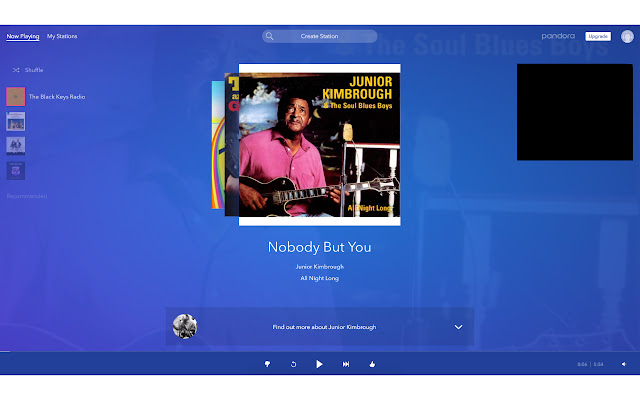Image resolution: width=640 pixels, height=400 pixels.
Task: Thumbs up the current song
Action: (372, 365)
